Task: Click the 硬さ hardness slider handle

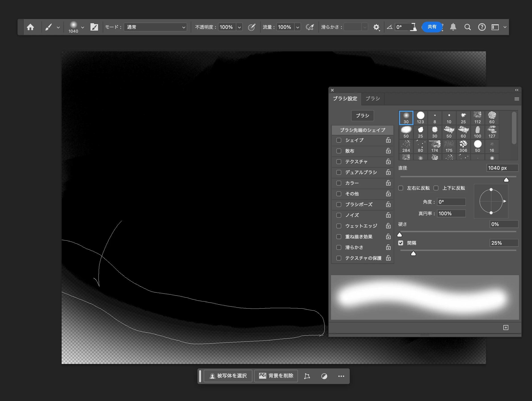Action: [x=400, y=235]
